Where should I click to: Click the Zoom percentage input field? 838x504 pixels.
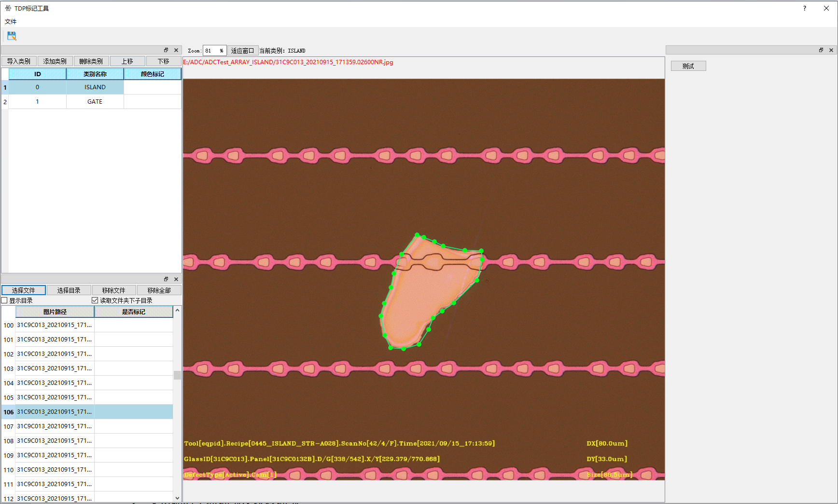click(x=214, y=50)
